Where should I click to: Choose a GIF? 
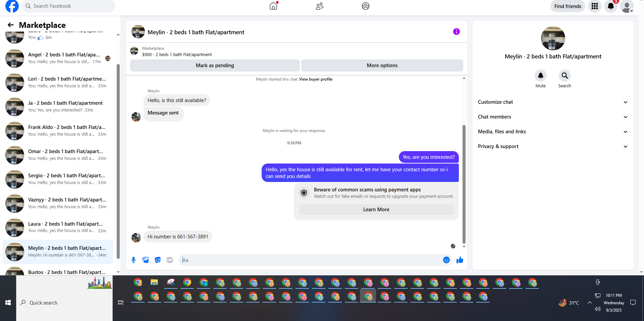(170, 260)
